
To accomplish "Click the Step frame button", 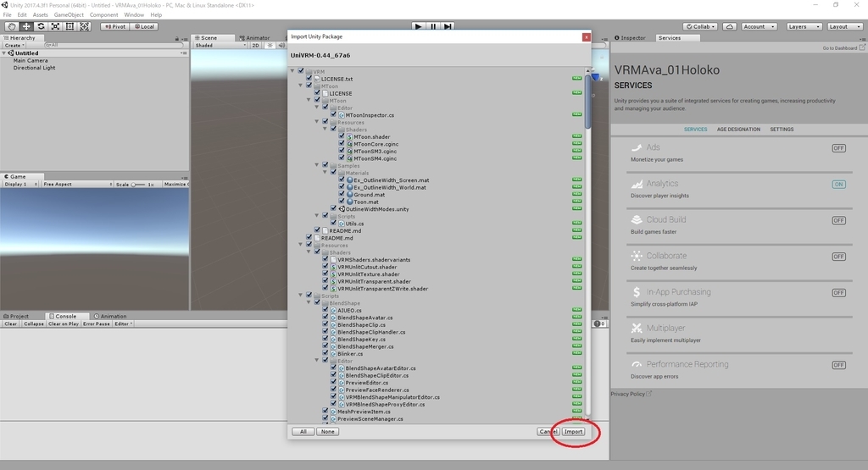I will pos(448,26).
